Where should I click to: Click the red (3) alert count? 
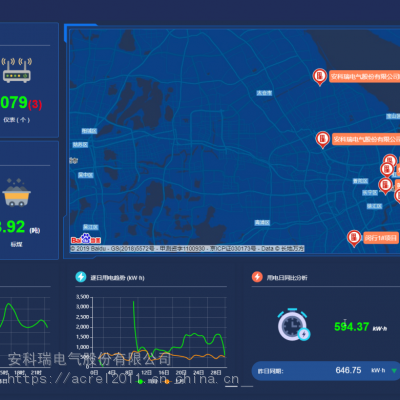(x=35, y=105)
